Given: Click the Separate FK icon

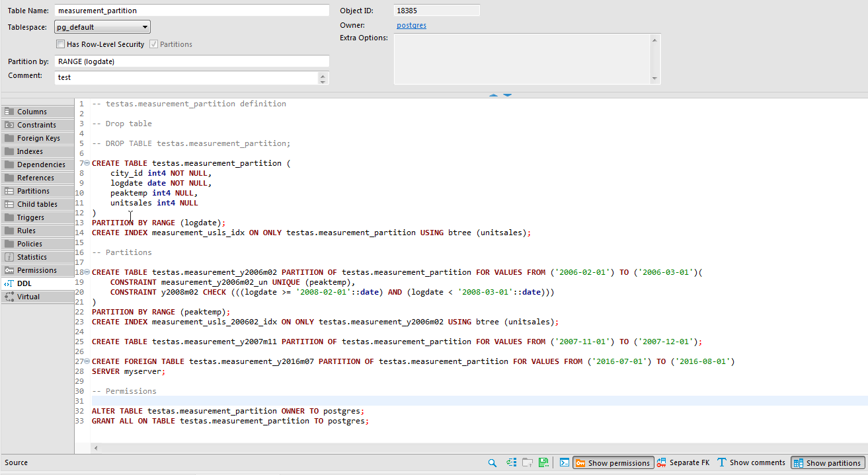Looking at the screenshot, I should click(x=661, y=462).
